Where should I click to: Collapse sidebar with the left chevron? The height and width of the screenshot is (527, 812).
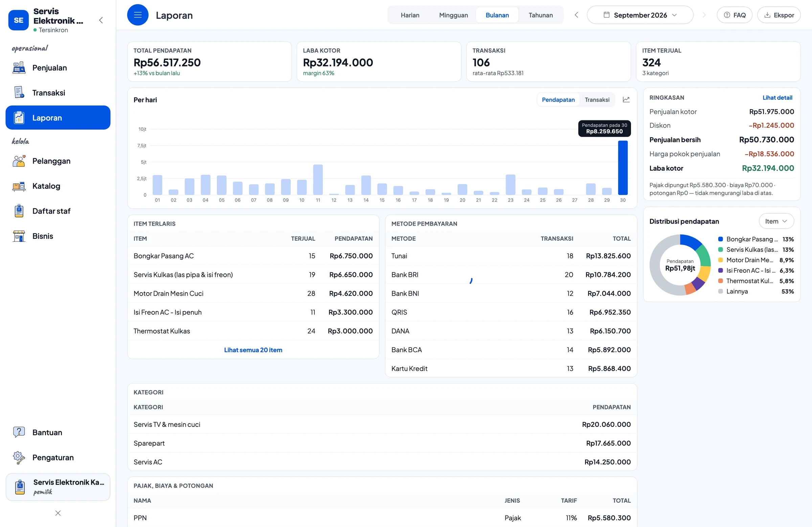[101, 20]
